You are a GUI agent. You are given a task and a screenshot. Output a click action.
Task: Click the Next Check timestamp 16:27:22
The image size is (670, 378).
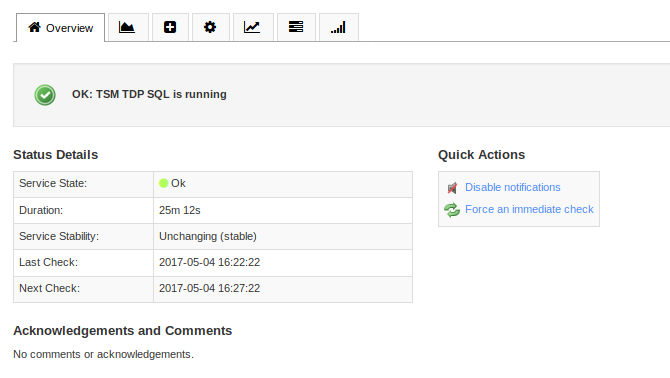(209, 288)
